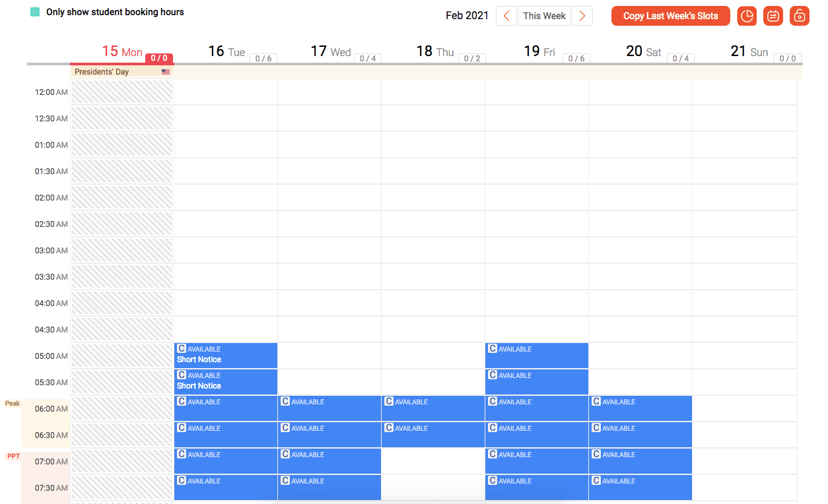Click Copy Last Week's Slots button
Screen dimensions: 828x504
[x=670, y=16]
